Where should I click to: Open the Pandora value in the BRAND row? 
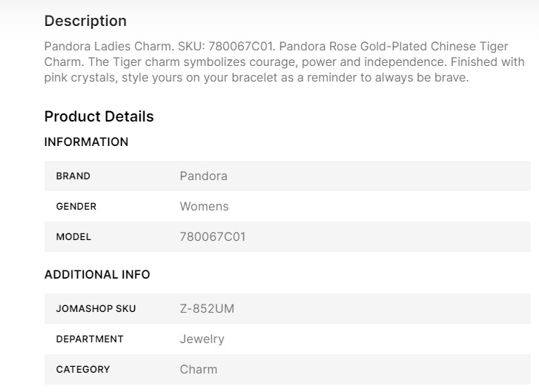(203, 176)
